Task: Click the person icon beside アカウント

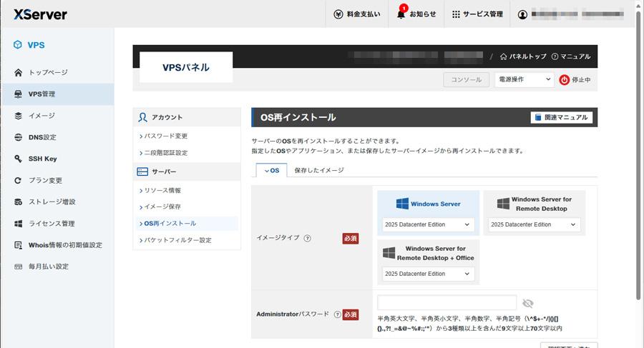Action: [x=142, y=117]
